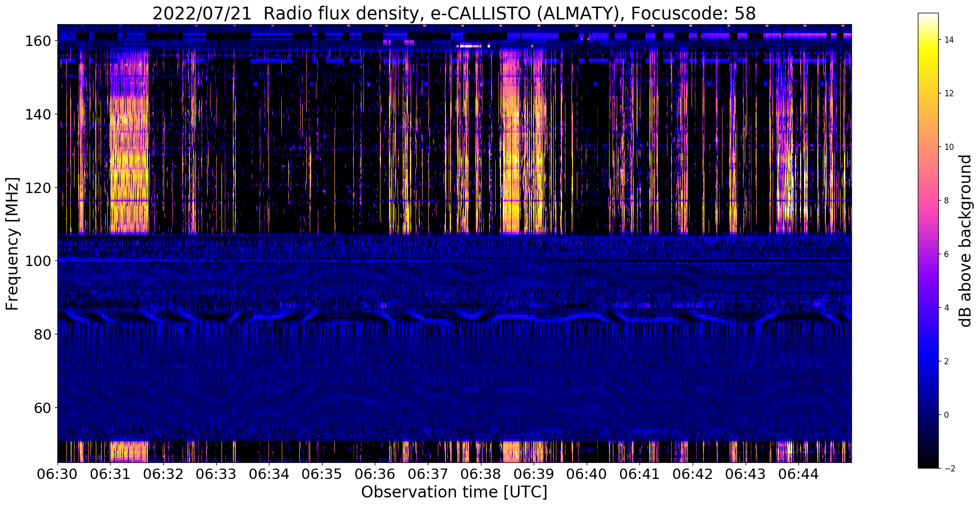The image size is (980, 506).
Task: Click the 140 frequency tick label
Action: click(38, 114)
